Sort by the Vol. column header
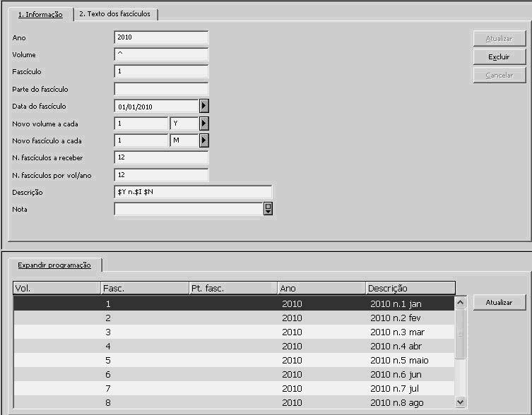The width and height of the screenshot is (532, 415). pyautogui.click(x=57, y=288)
